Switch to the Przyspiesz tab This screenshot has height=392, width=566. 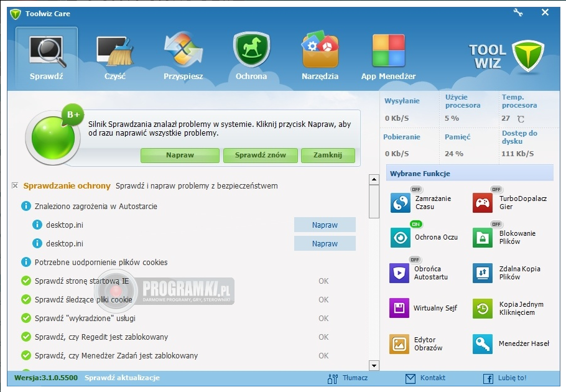click(x=183, y=57)
